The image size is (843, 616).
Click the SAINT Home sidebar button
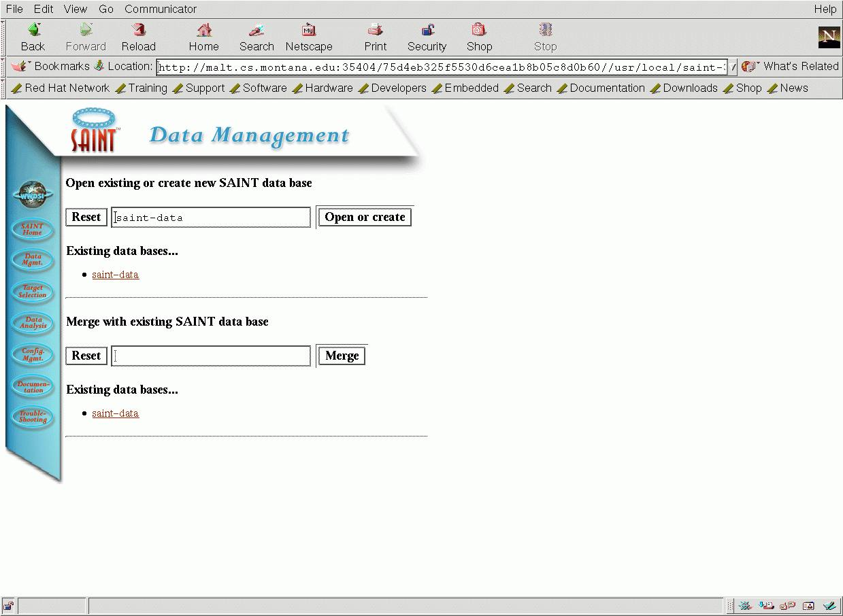coord(32,229)
